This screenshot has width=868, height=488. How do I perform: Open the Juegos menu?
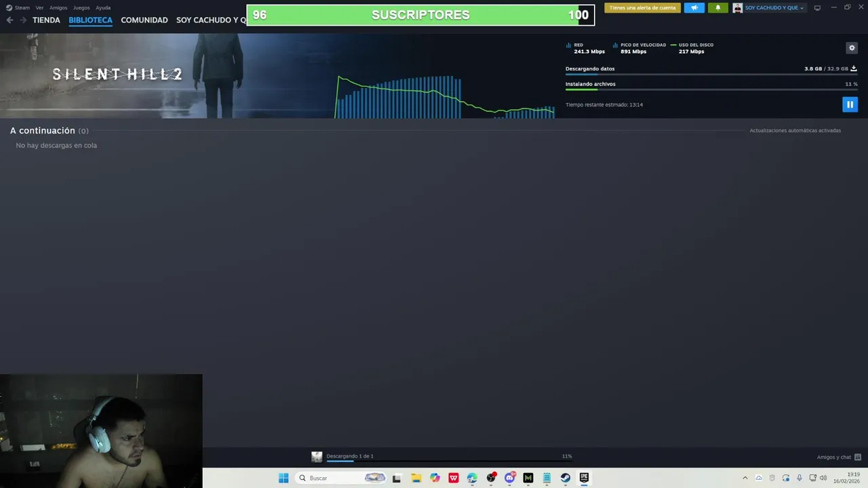tap(81, 7)
